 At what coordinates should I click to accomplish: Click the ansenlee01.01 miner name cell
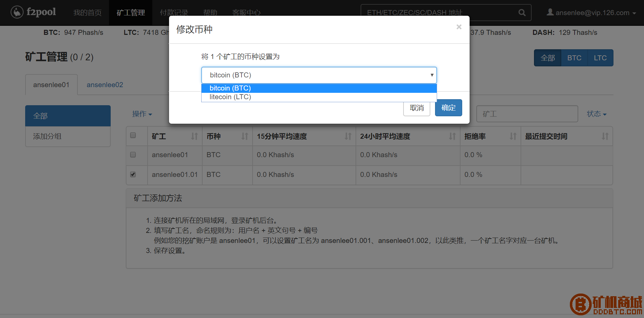coord(175,175)
